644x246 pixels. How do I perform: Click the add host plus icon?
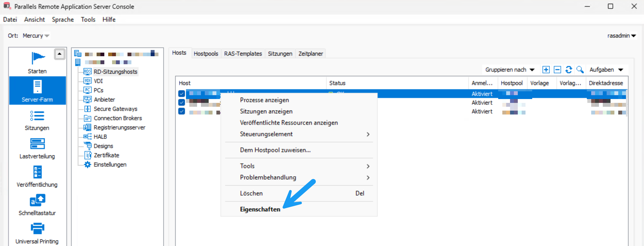click(x=546, y=70)
